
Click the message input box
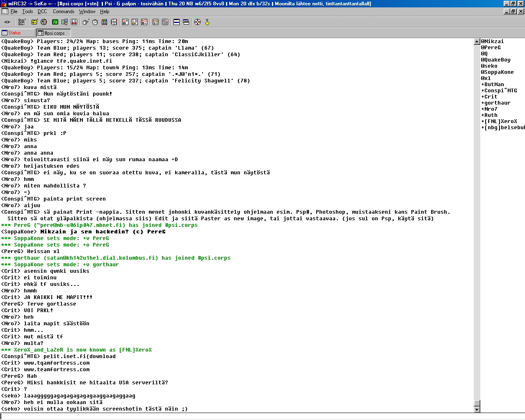(x=246, y=416)
